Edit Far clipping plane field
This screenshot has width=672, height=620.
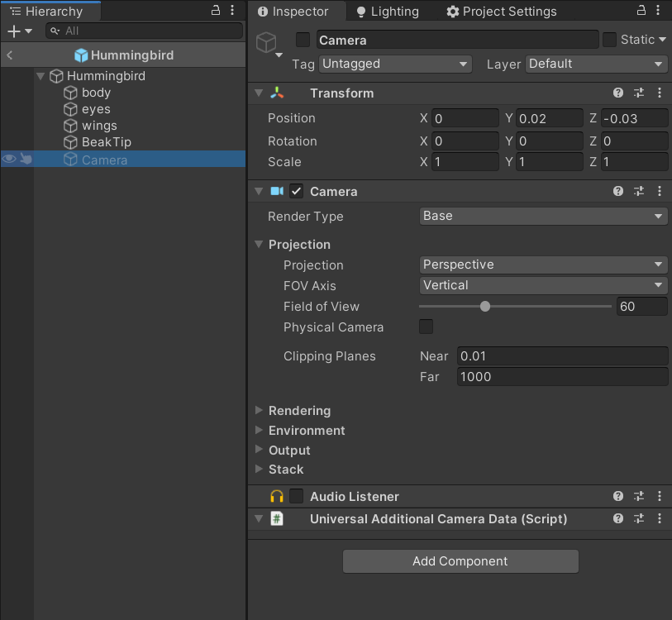click(562, 376)
